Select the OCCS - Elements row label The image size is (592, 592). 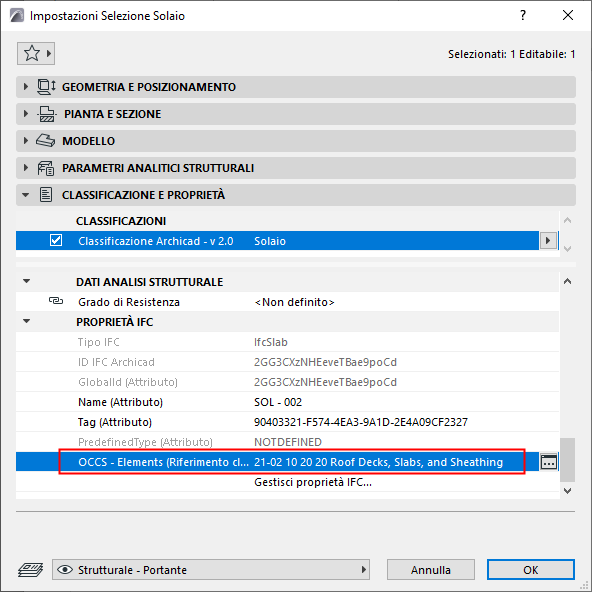pyautogui.click(x=163, y=462)
